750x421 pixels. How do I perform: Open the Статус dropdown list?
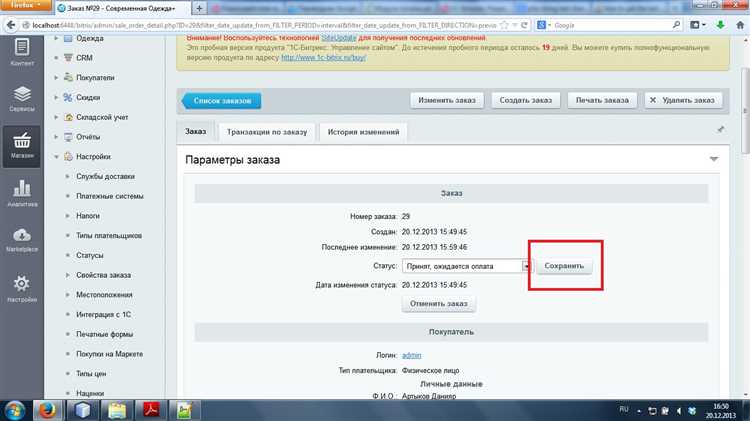466,266
